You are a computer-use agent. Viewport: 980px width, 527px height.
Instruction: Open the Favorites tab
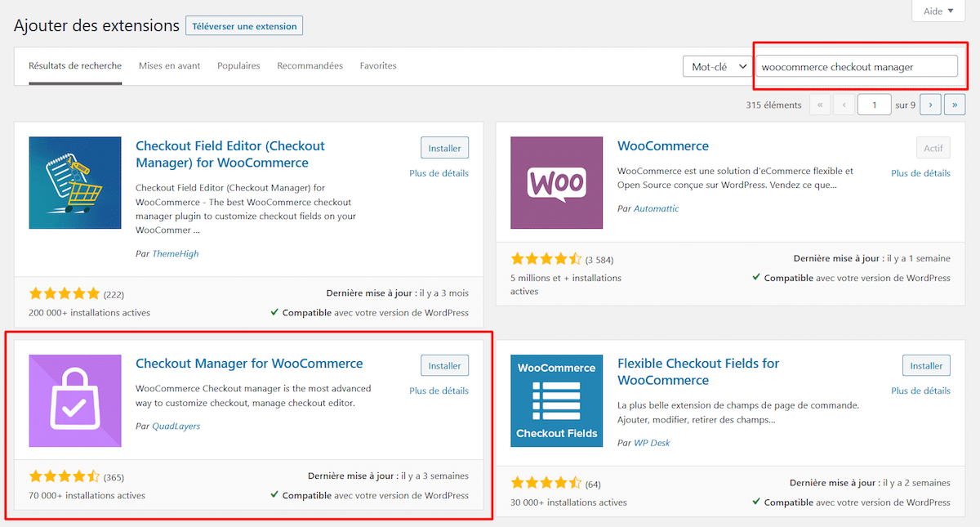point(378,66)
